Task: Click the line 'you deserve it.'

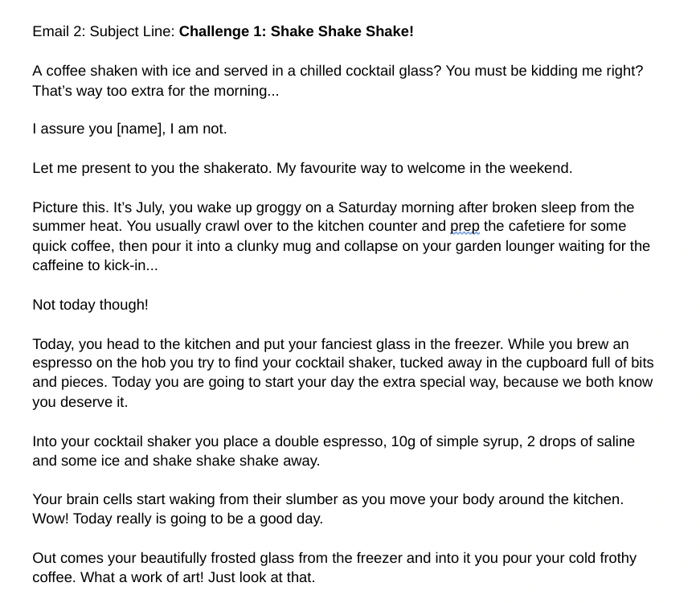Action: 80,403
